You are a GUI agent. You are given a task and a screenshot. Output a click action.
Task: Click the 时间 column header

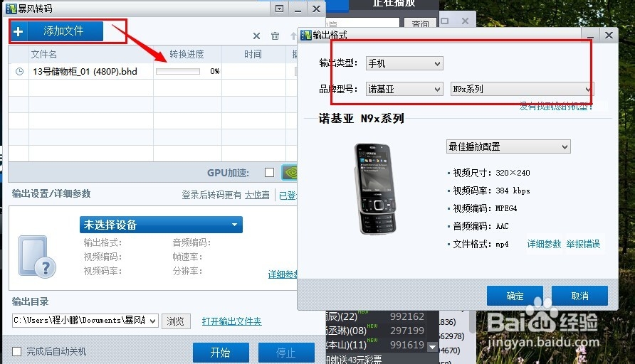click(253, 54)
